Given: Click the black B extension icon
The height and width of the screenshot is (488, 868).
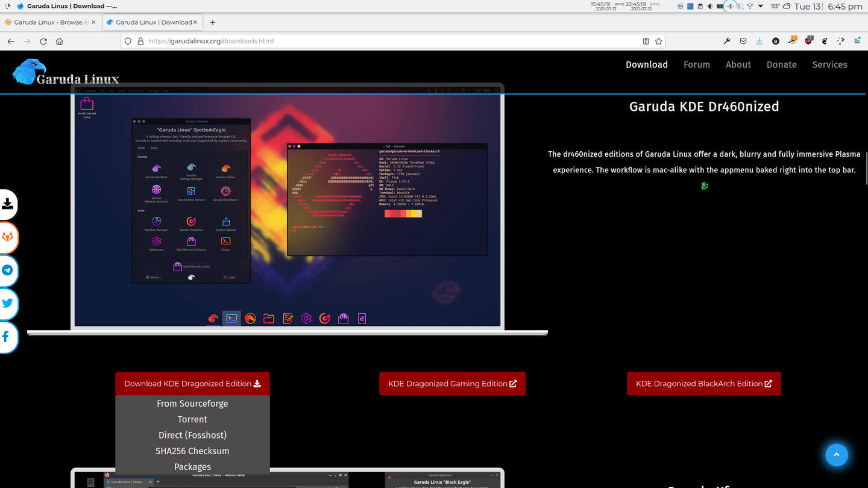Looking at the screenshot, I should click(776, 41).
